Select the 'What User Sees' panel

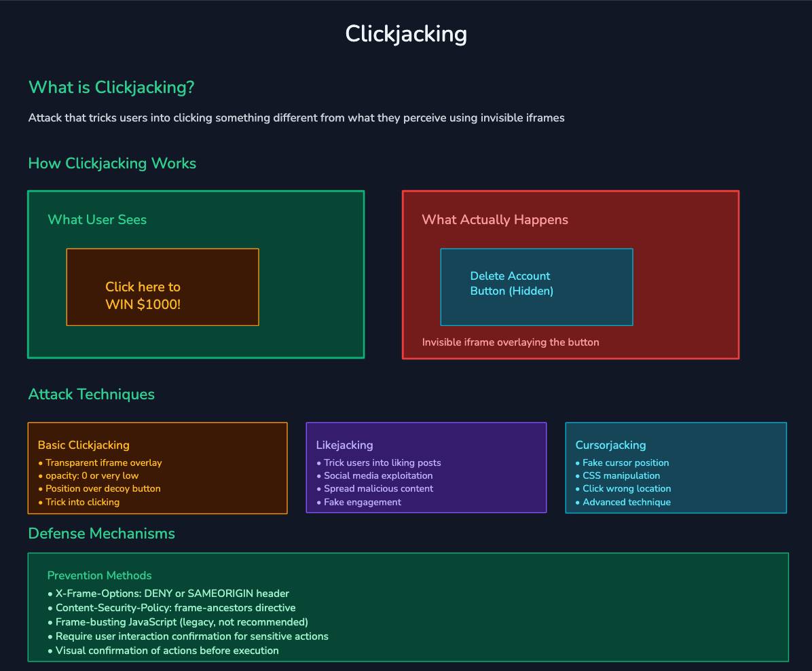click(x=196, y=274)
